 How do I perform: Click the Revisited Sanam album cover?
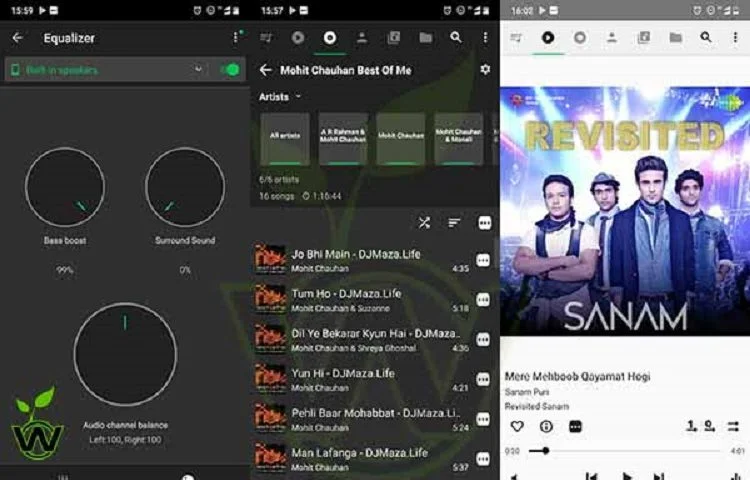625,211
